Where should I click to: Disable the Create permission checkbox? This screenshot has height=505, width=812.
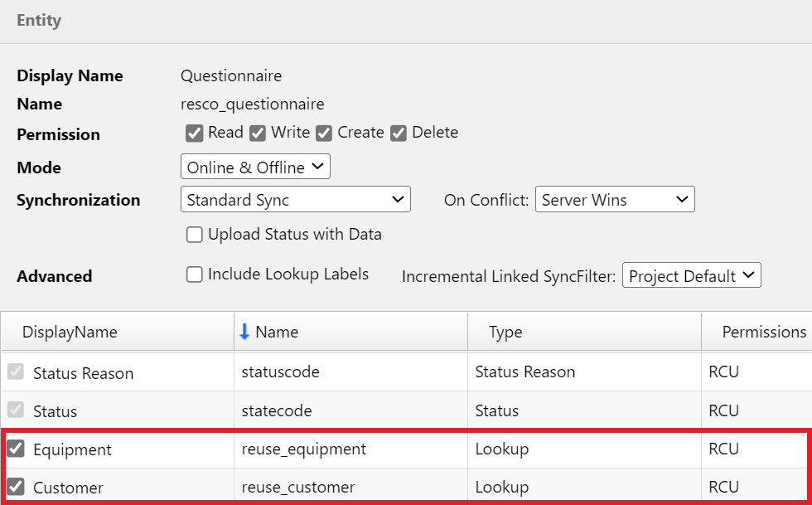tap(324, 134)
